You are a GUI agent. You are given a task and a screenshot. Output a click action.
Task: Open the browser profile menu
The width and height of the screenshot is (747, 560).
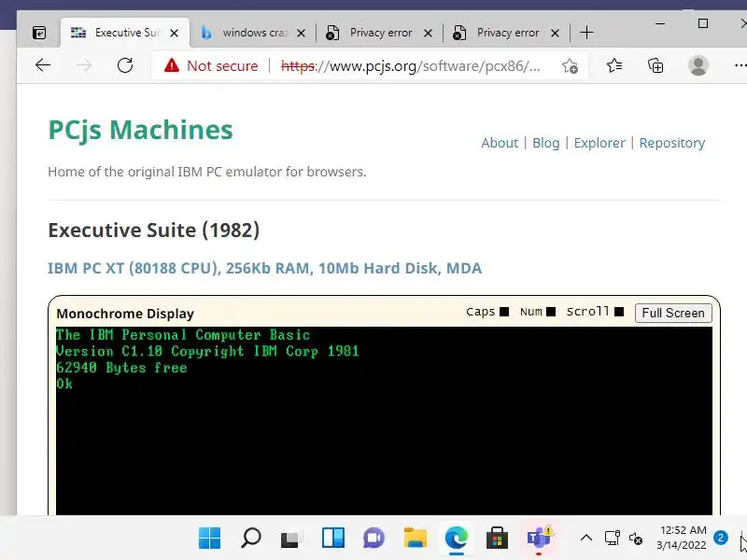698,65
